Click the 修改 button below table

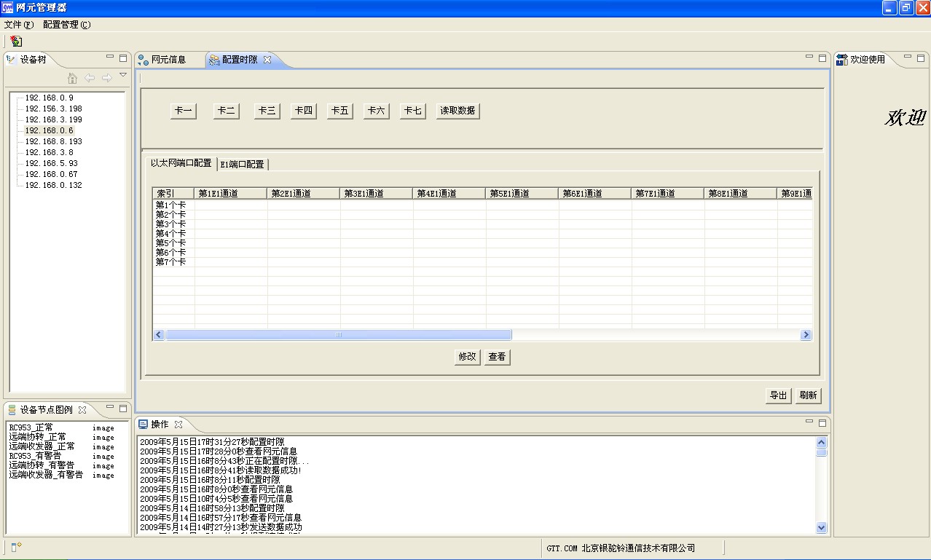(x=467, y=357)
